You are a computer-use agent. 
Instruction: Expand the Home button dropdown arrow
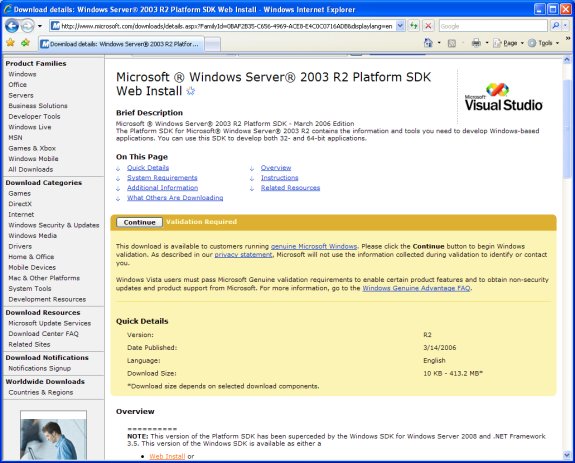tap(439, 43)
